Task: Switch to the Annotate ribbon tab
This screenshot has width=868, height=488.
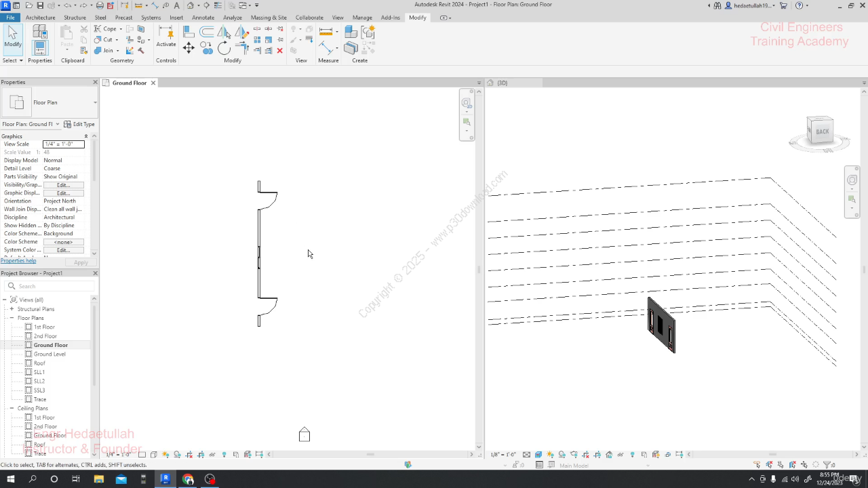Action: coord(203,18)
